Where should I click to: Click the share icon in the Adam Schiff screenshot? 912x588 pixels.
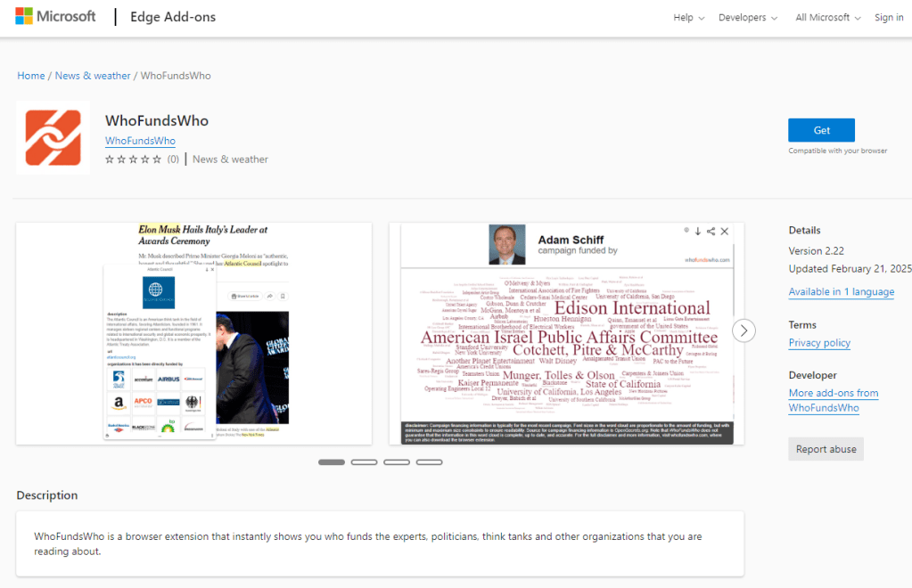pyautogui.click(x=711, y=232)
